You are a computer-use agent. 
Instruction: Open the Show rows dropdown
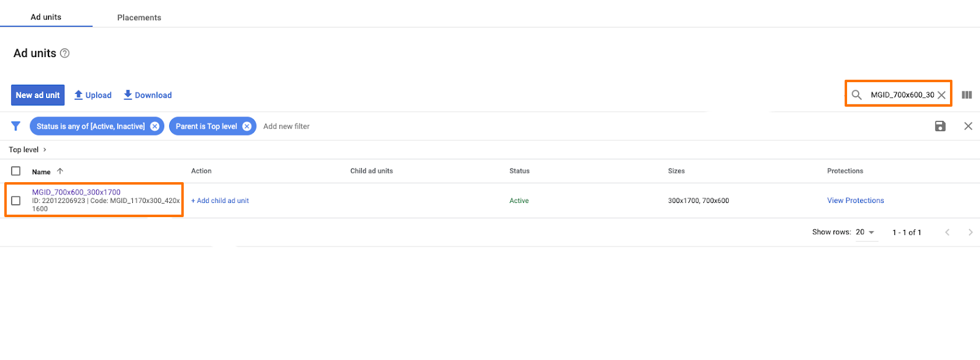866,232
